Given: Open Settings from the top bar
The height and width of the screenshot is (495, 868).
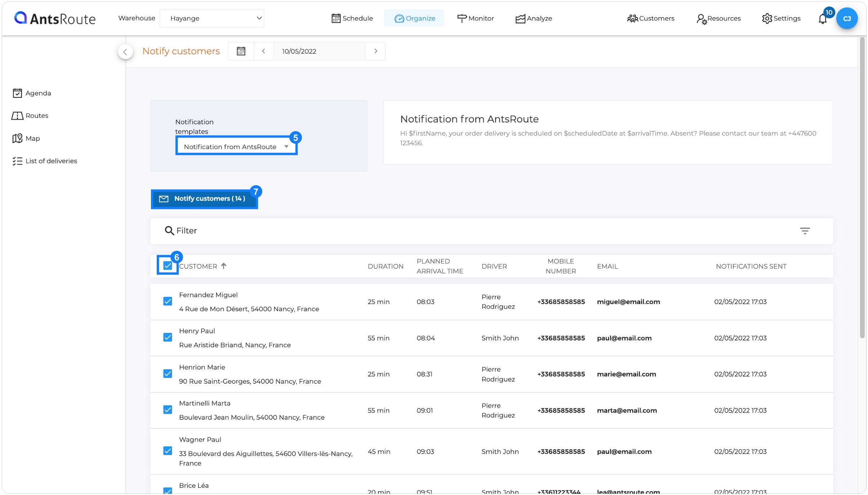Looking at the screenshot, I should click(781, 18).
